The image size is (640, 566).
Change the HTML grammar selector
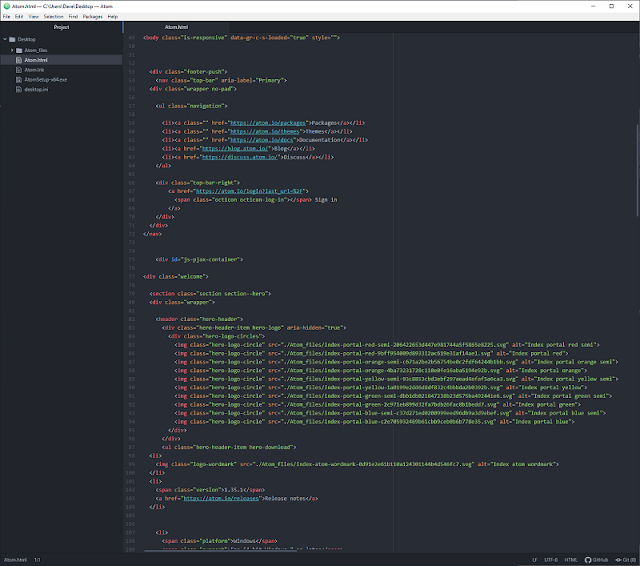pyautogui.click(x=571, y=560)
